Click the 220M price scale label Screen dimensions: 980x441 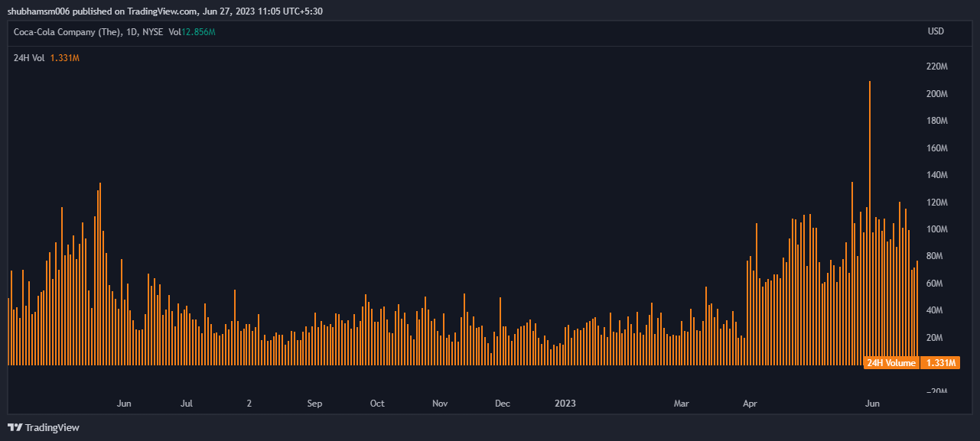(x=937, y=67)
